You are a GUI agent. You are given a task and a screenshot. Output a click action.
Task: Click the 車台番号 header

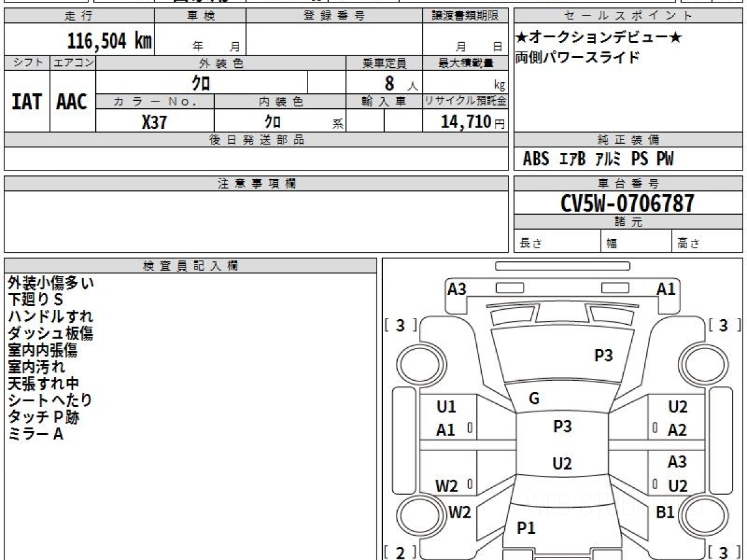click(628, 184)
